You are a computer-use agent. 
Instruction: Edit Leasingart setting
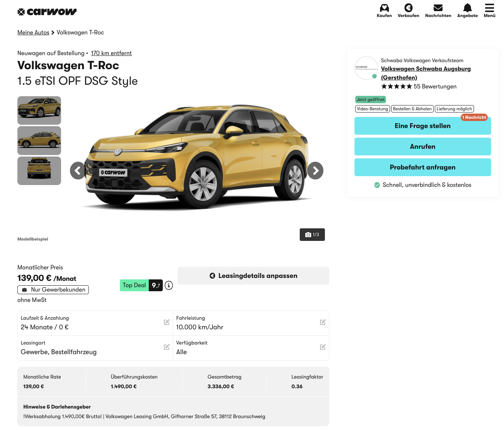167,347
